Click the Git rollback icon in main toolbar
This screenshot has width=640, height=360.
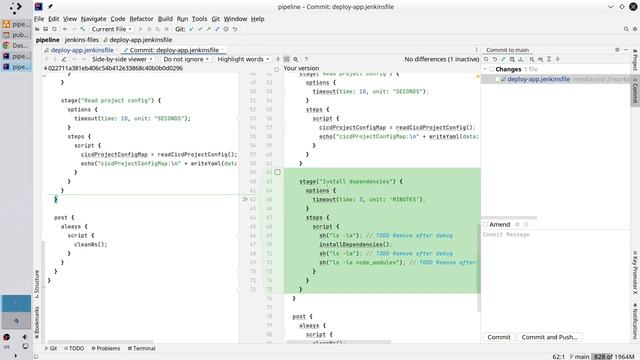click(235, 29)
